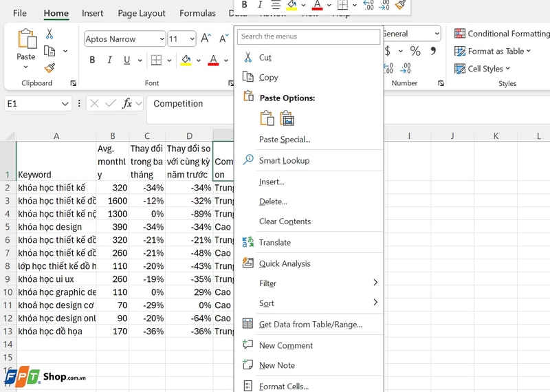Apply yellow fill color in ribbon

186,61
